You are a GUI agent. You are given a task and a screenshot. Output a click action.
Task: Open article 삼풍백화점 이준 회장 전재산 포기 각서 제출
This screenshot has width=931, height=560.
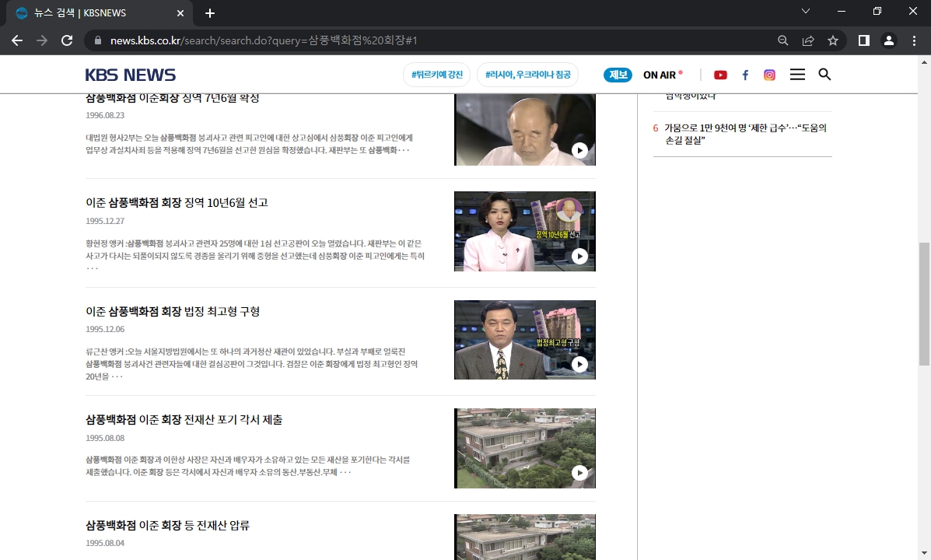pos(184,420)
